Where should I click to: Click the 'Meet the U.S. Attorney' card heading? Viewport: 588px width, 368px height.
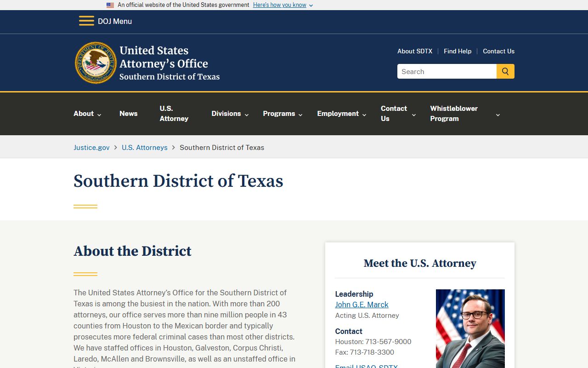[420, 263]
